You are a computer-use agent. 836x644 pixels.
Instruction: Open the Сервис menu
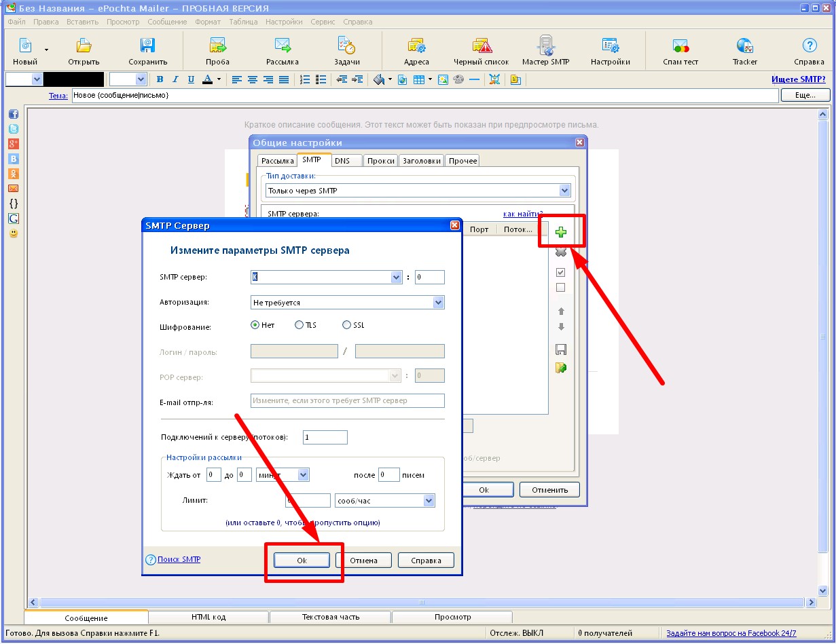pos(323,22)
